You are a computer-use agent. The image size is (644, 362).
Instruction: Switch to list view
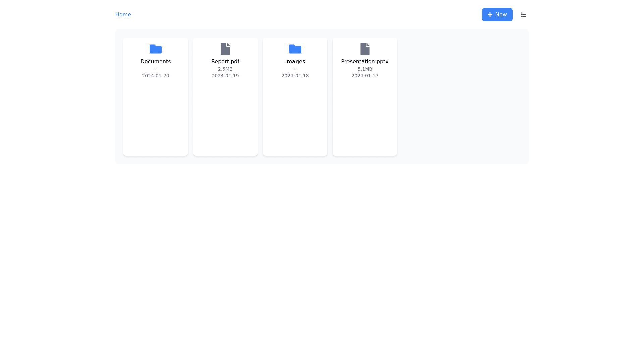pos(523,15)
